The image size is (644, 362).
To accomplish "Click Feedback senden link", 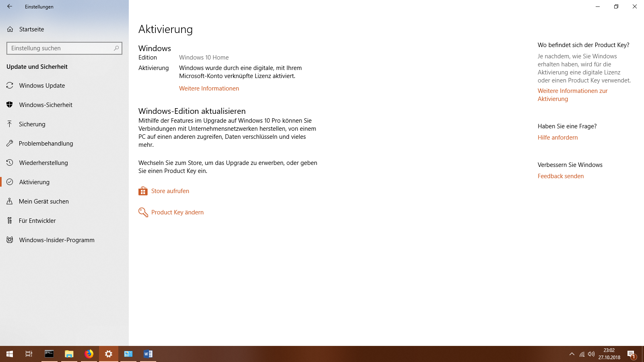I will coord(561,176).
